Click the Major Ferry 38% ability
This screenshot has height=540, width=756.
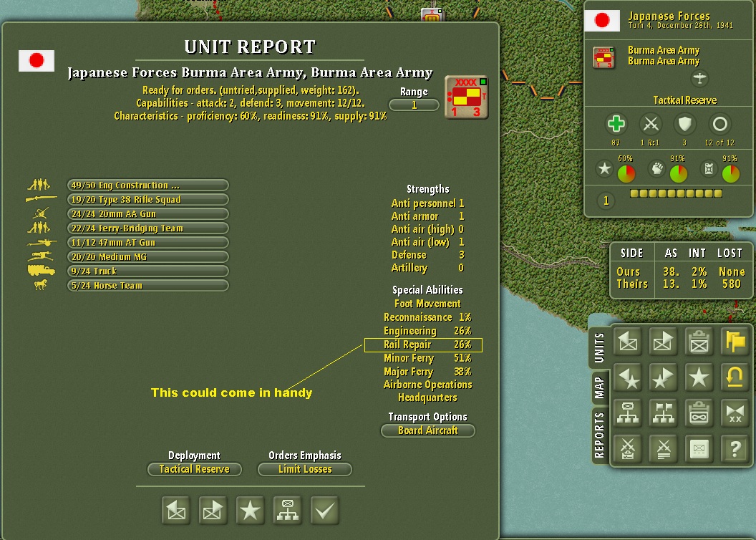pos(427,371)
